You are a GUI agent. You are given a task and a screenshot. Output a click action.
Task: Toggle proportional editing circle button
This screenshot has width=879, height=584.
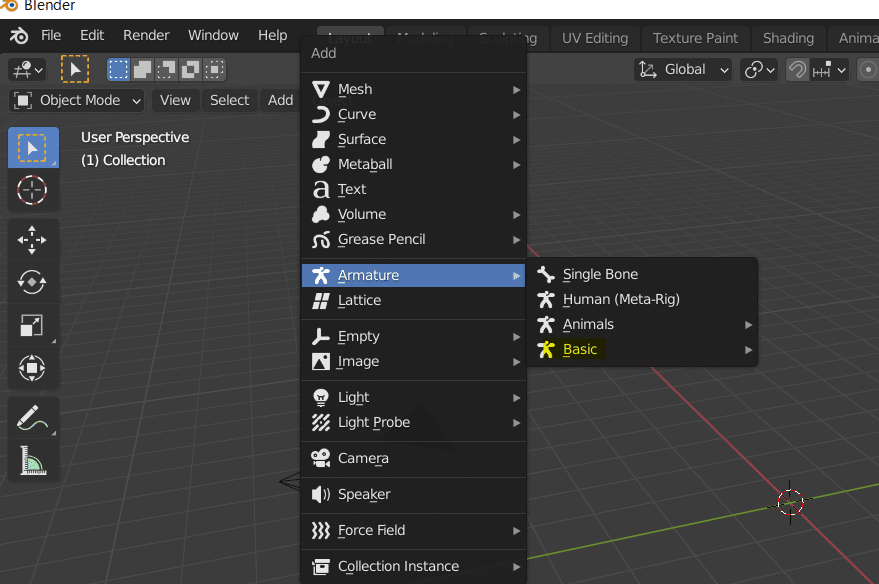868,70
